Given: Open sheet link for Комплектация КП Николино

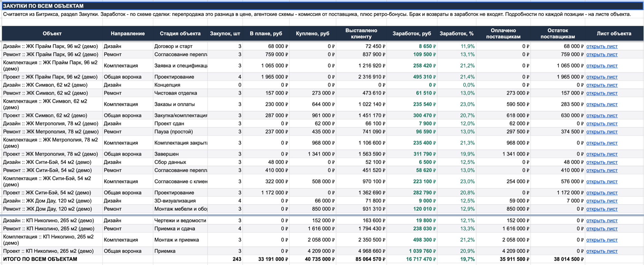Looking at the screenshot, I should pos(602,240).
